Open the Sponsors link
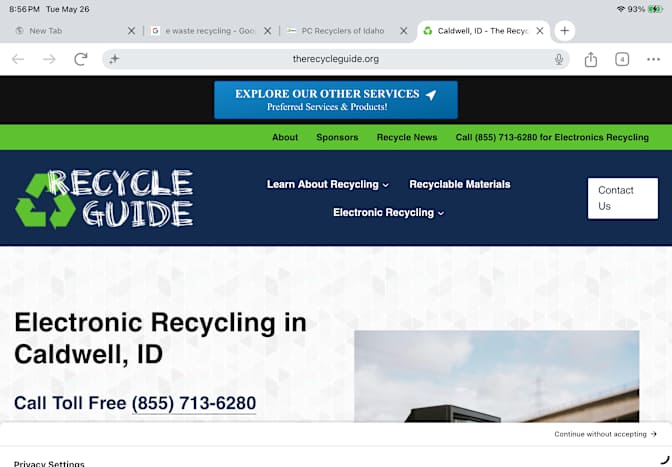The image size is (672, 467). click(337, 138)
